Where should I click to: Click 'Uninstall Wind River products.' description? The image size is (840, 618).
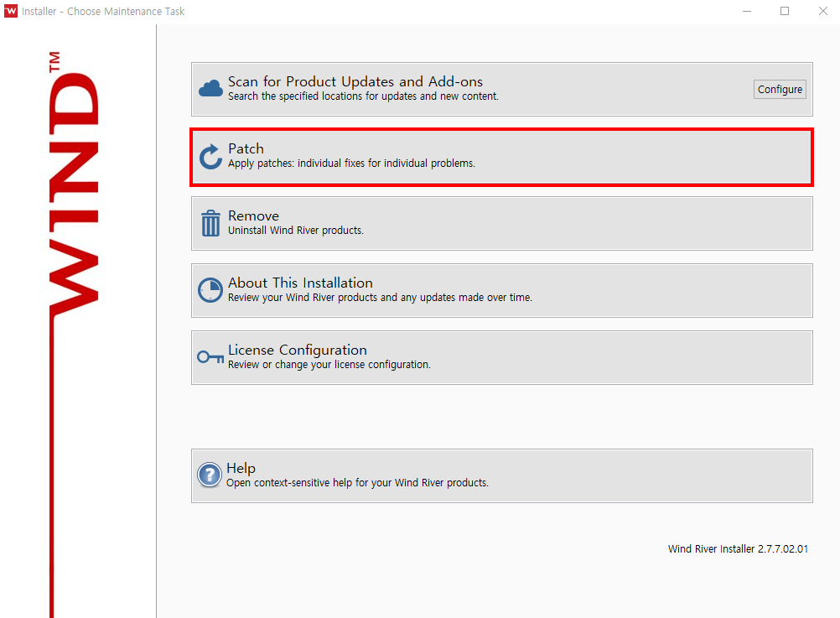[296, 231]
